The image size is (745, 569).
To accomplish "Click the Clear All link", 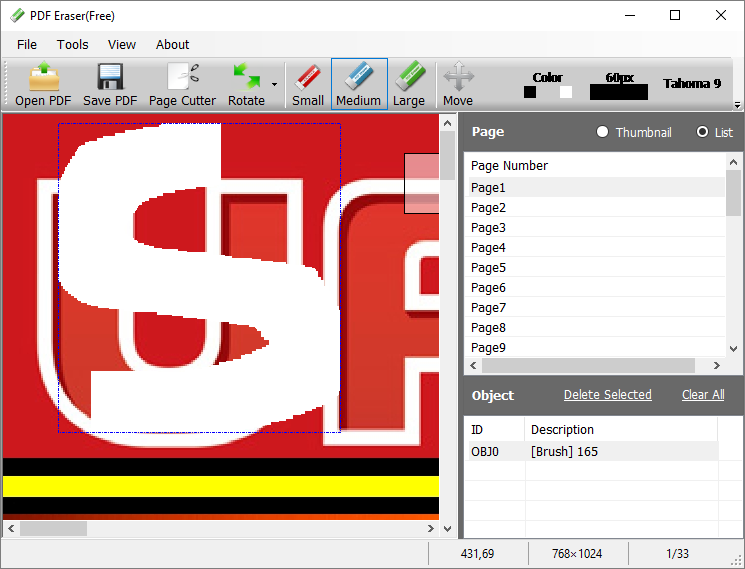I will tap(703, 395).
